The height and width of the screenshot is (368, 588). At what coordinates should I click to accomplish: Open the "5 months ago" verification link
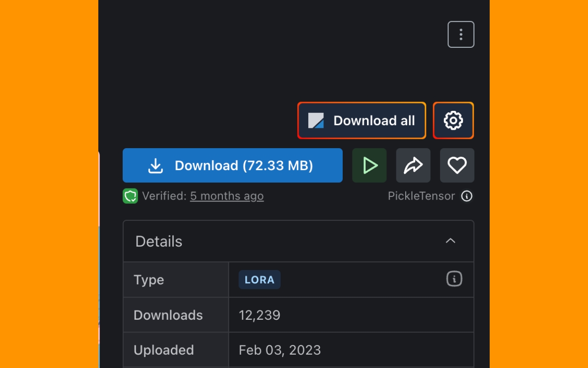click(x=227, y=196)
